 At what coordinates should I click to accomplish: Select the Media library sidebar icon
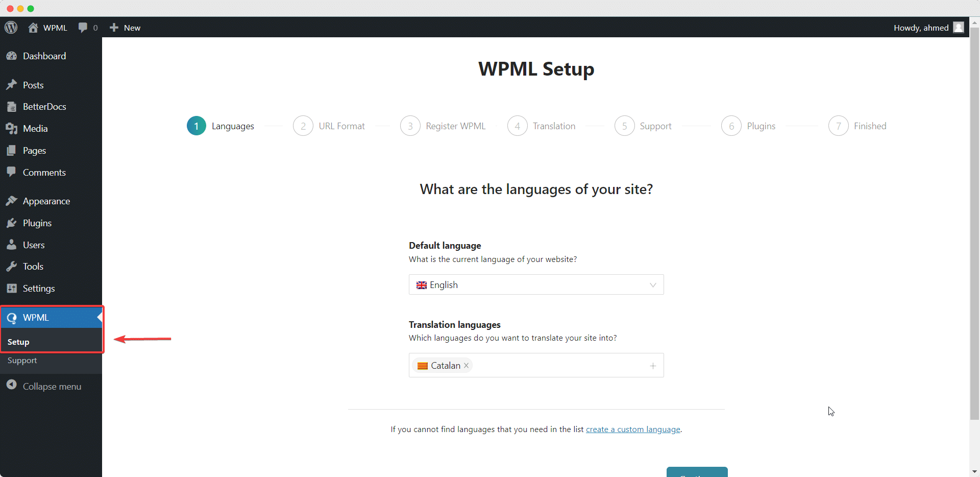point(11,128)
